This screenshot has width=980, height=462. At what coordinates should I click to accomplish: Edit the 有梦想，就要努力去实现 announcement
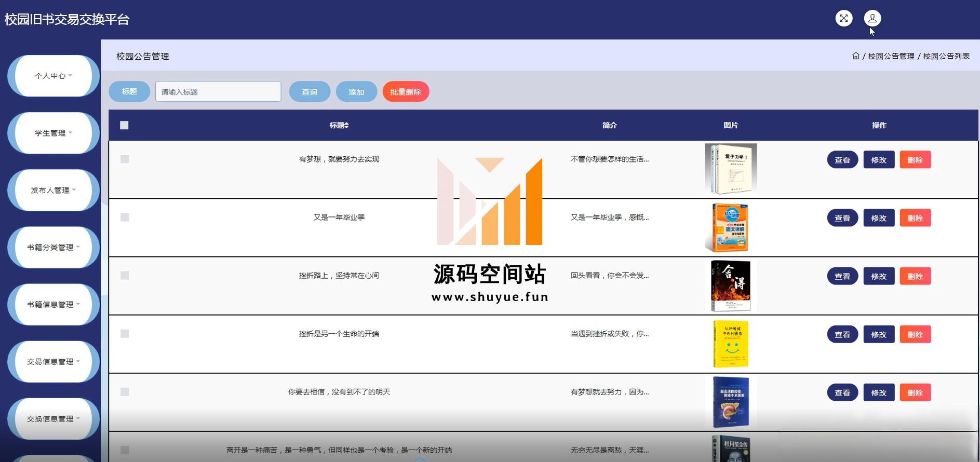879,160
